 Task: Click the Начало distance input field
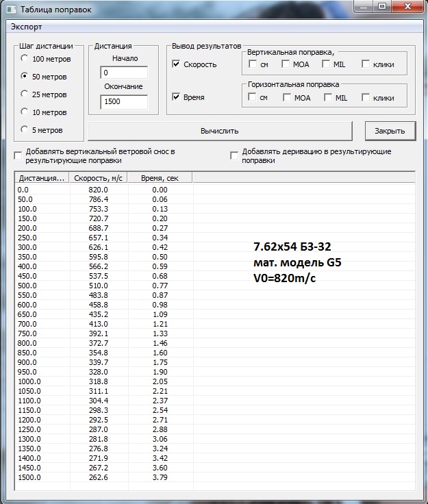point(124,73)
